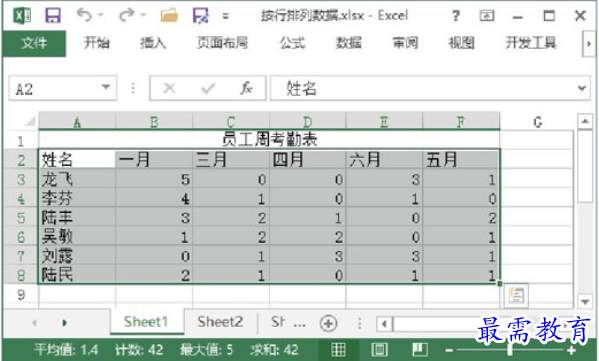Image resolution: width=599 pixels, height=361 pixels.
Task: Switch to the 开始 ribbon tab
Action: click(x=97, y=43)
